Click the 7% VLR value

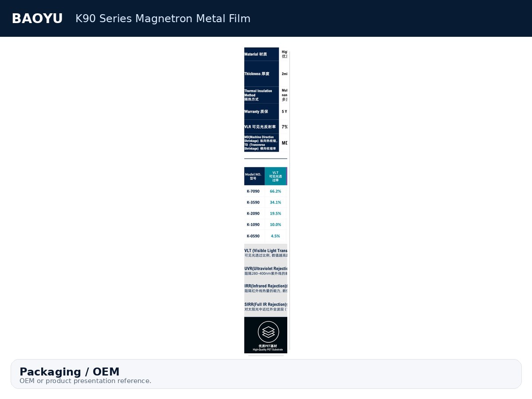pyautogui.click(x=285, y=127)
